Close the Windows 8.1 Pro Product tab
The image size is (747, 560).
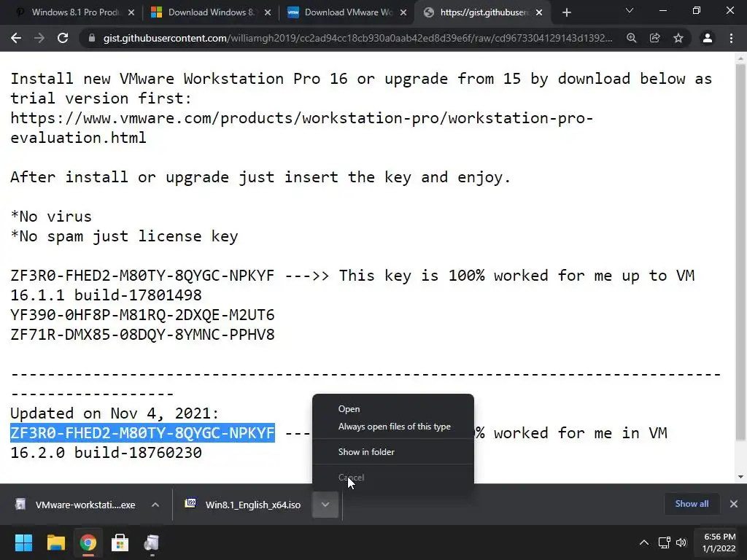(x=131, y=13)
